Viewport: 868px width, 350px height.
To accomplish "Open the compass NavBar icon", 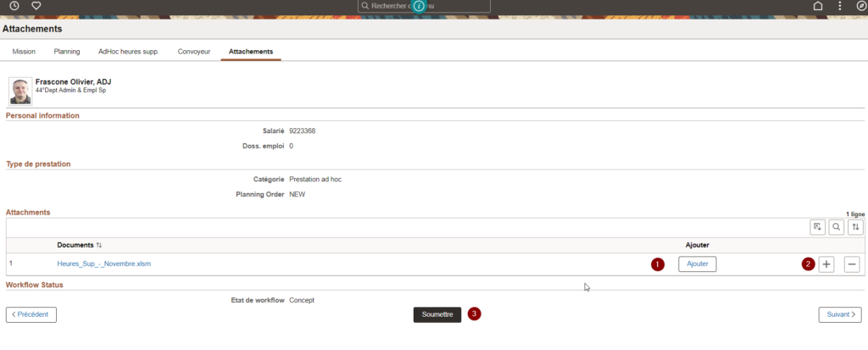I will coord(861,6).
